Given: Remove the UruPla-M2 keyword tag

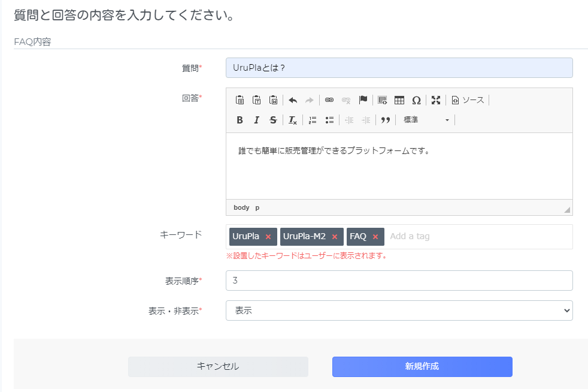Looking at the screenshot, I should click(335, 237).
